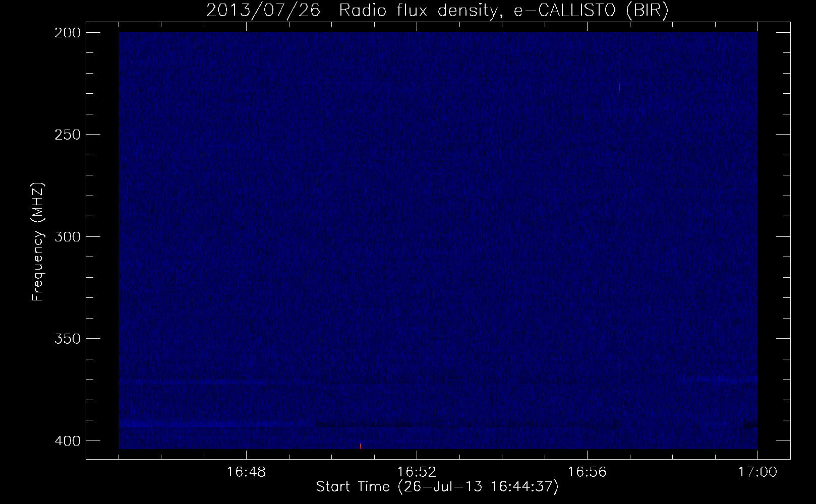Click the 17:00 time tick label
The width and height of the screenshot is (816, 504).
(x=757, y=472)
